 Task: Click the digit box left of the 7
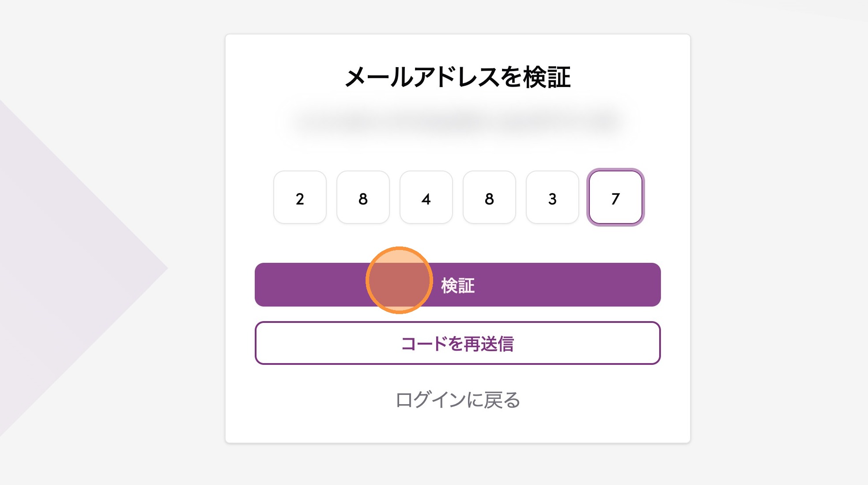pos(552,197)
